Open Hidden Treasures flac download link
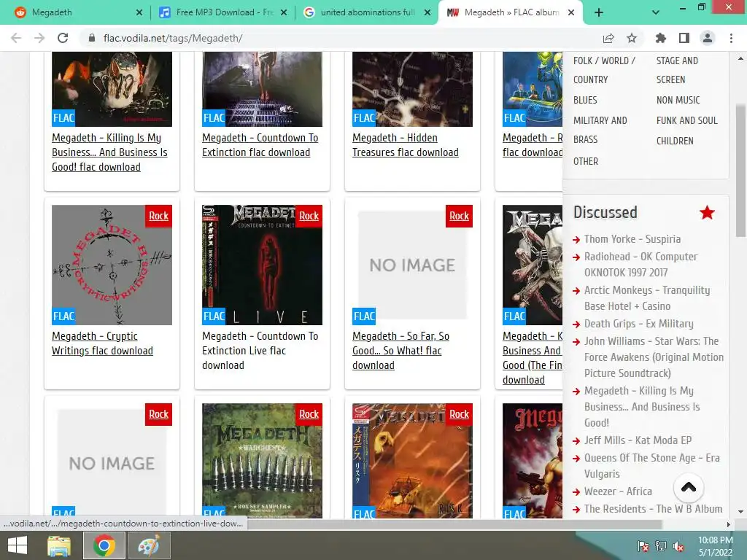 (x=406, y=145)
